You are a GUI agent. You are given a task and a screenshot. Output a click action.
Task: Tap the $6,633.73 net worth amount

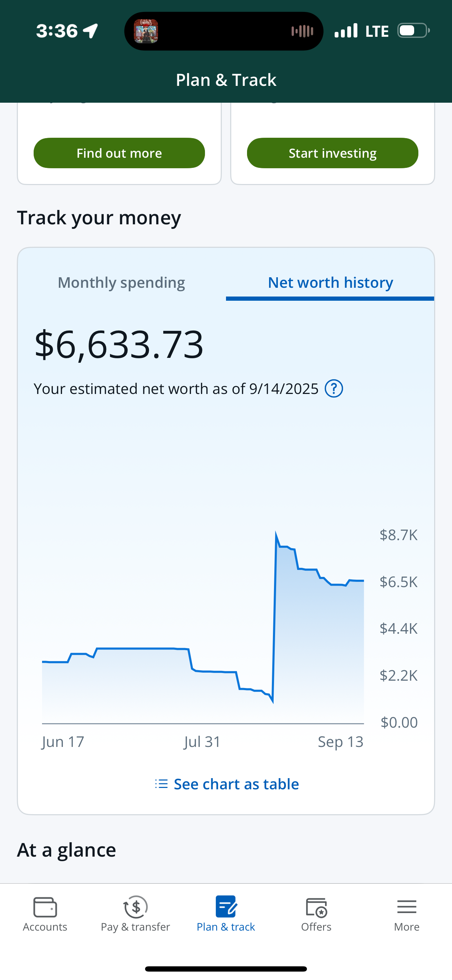(x=119, y=345)
